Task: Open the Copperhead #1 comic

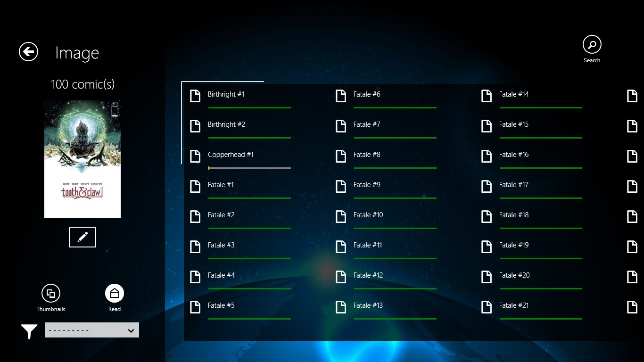Action: point(231,155)
